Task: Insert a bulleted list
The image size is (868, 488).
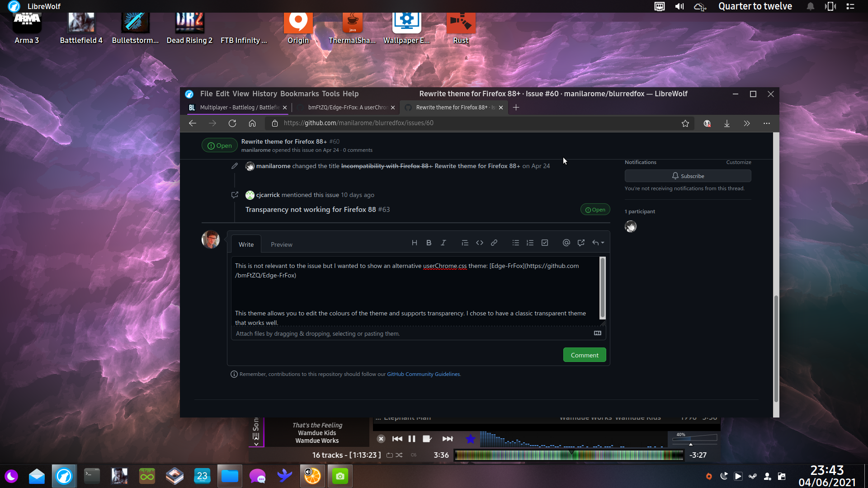Action: (515, 243)
